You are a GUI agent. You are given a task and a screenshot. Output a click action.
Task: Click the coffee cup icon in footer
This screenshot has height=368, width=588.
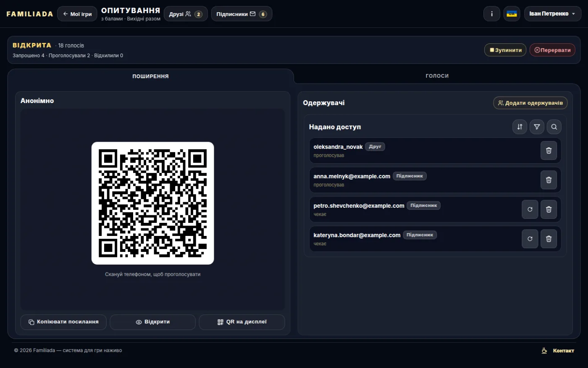point(544,350)
